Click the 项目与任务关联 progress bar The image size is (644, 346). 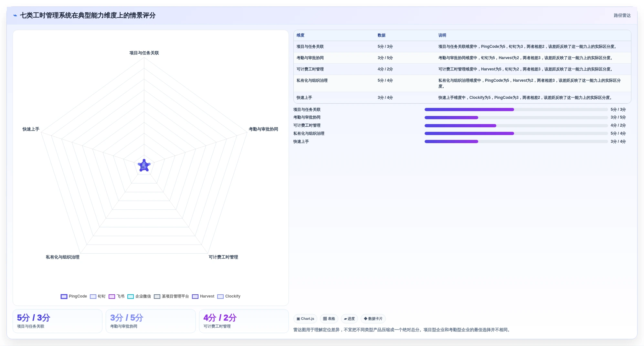tap(516, 110)
